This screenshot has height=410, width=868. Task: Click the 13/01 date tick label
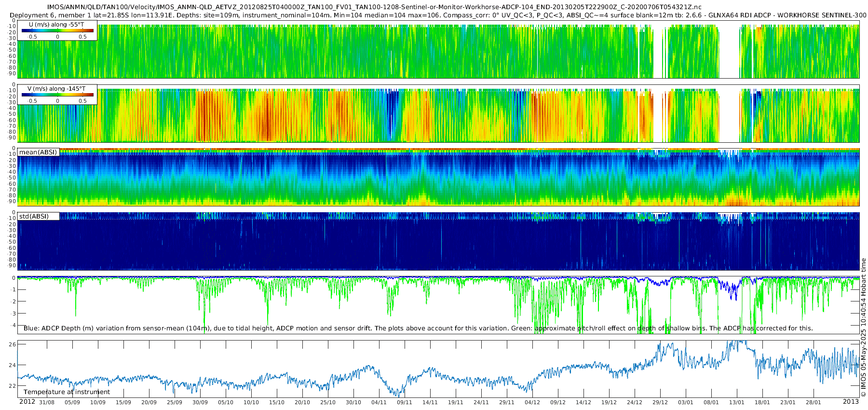736,402
